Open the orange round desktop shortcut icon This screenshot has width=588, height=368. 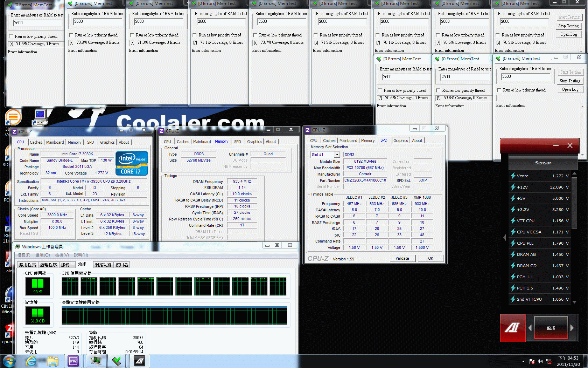13,117
